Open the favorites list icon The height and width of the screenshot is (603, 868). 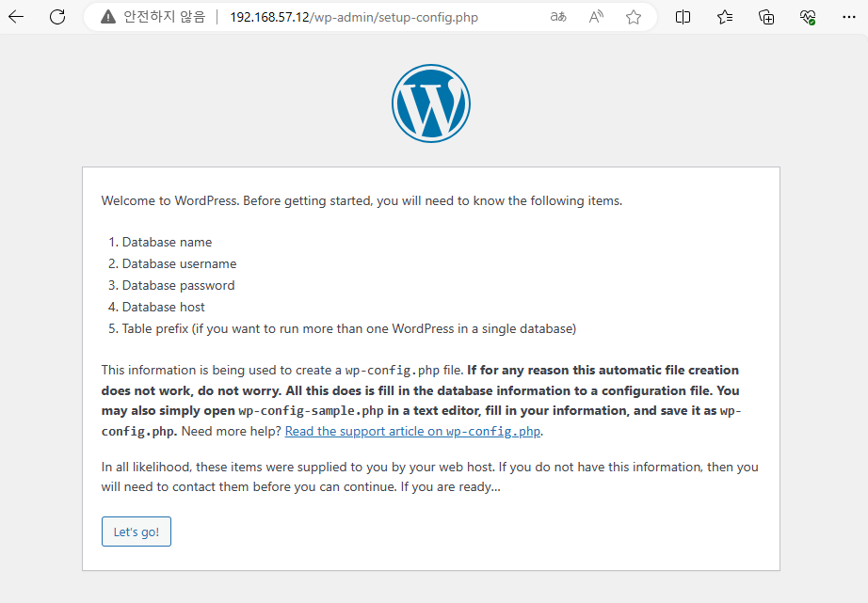coord(725,17)
